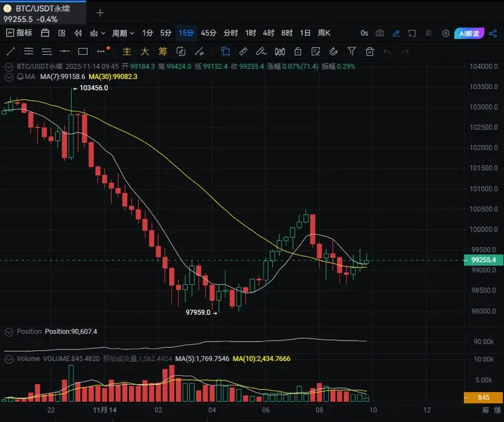Switch to the 1分 timeframe
This screenshot has width=504, height=422.
click(x=147, y=33)
